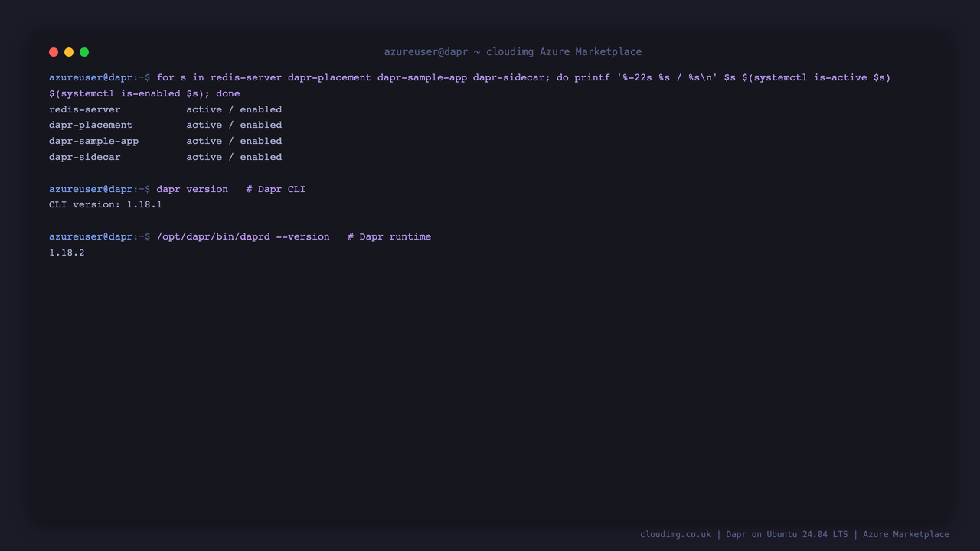Screen dimensions: 980x551
Task: Click the 'CLI version: 1.18.1' output line
Action: (106, 204)
